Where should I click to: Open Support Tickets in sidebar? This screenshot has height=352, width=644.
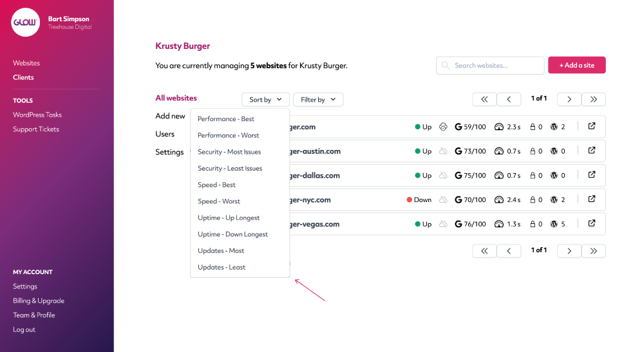click(x=35, y=129)
